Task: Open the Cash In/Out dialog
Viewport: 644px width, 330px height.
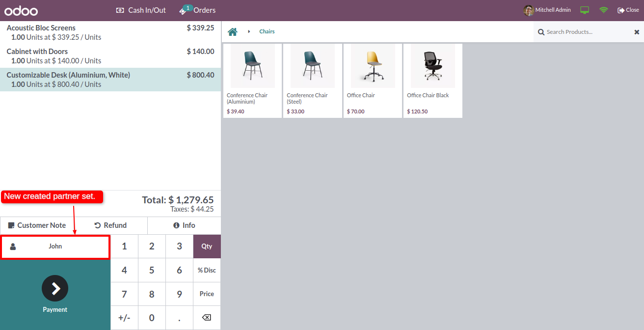Action: pyautogui.click(x=141, y=10)
